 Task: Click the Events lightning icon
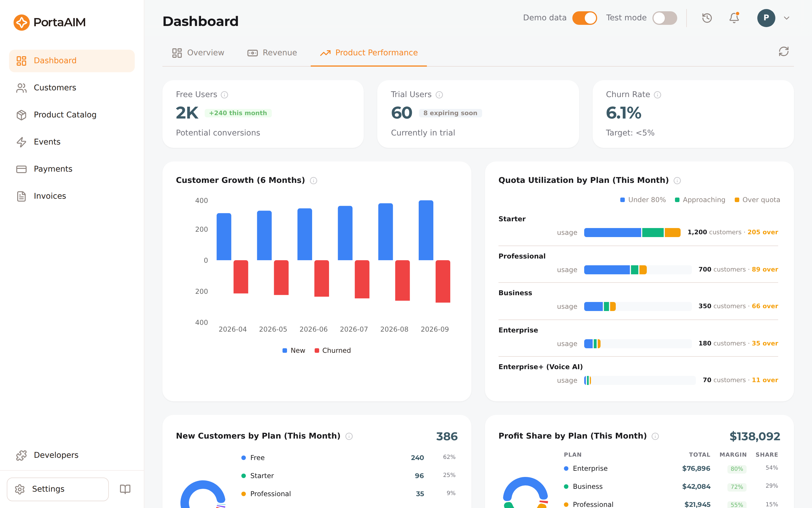point(21,142)
